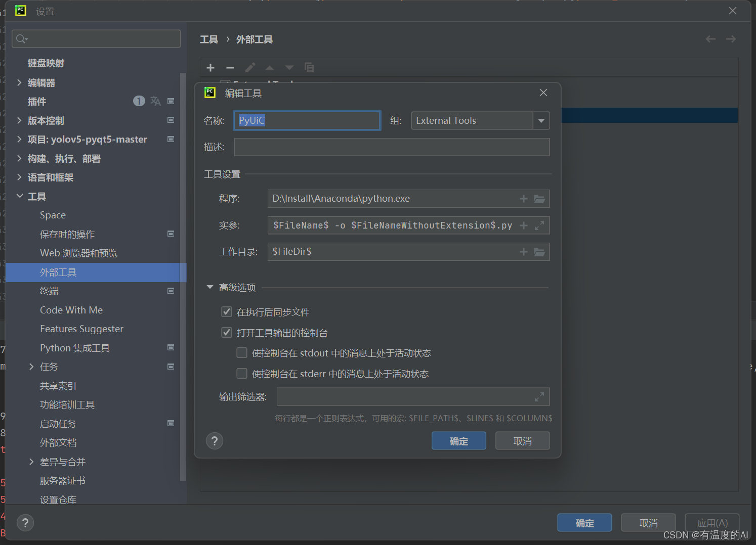
Task: Expand 项目: yolov5-pyqt5-master node
Action: coord(19,139)
